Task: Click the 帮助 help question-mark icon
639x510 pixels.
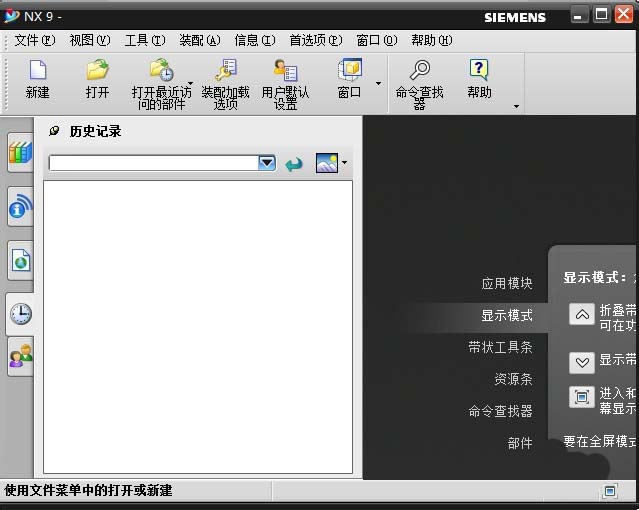Action: click(x=479, y=70)
